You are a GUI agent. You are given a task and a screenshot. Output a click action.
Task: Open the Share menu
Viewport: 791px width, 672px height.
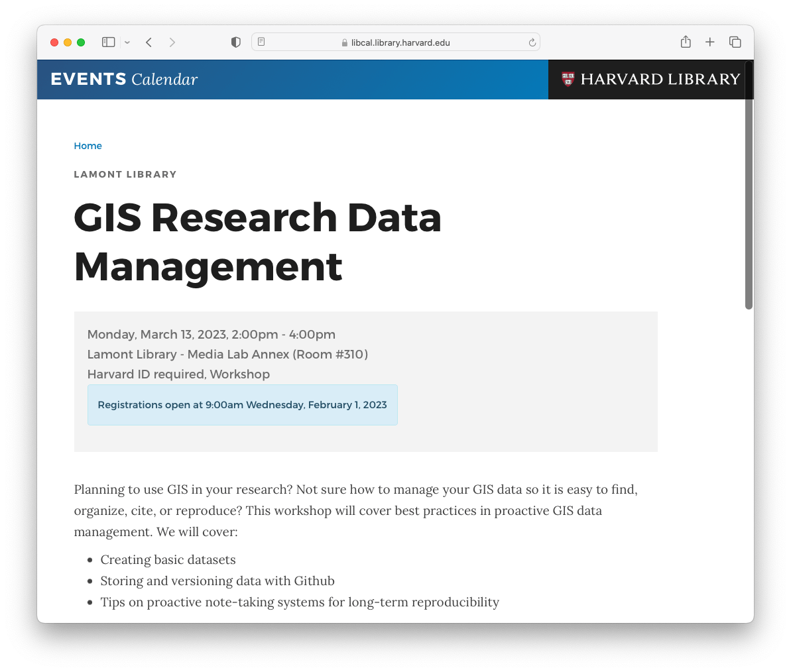click(x=686, y=42)
